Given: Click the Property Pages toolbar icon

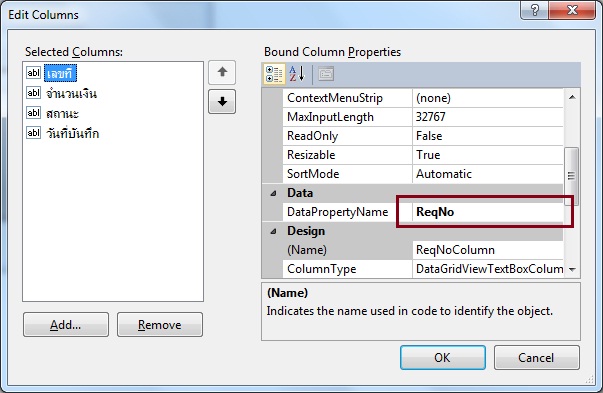Looking at the screenshot, I should point(326,74).
